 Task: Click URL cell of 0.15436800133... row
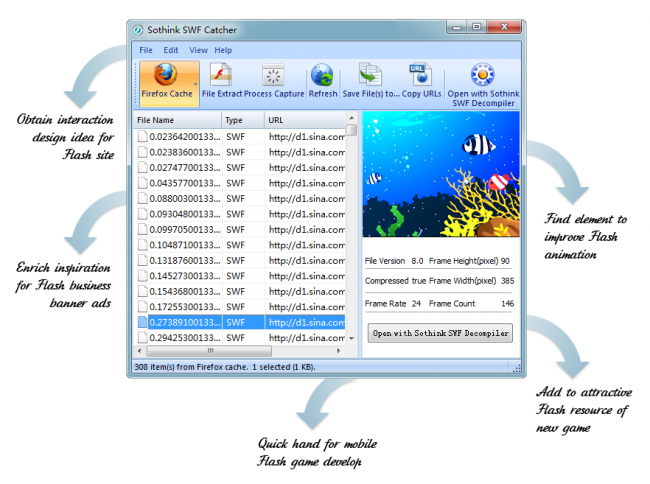pyautogui.click(x=306, y=292)
